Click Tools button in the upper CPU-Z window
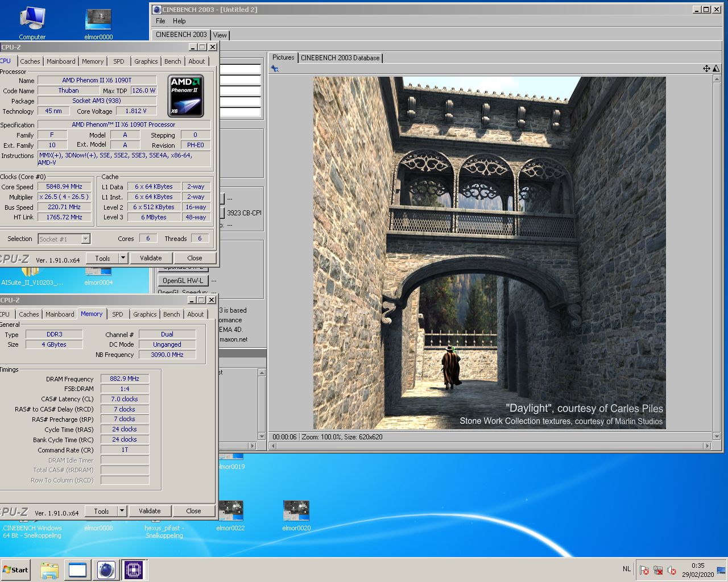The image size is (728, 582). pos(102,258)
